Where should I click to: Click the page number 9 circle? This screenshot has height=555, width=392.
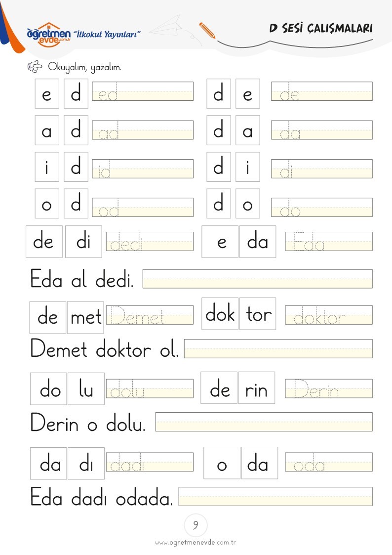pos(196,525)
